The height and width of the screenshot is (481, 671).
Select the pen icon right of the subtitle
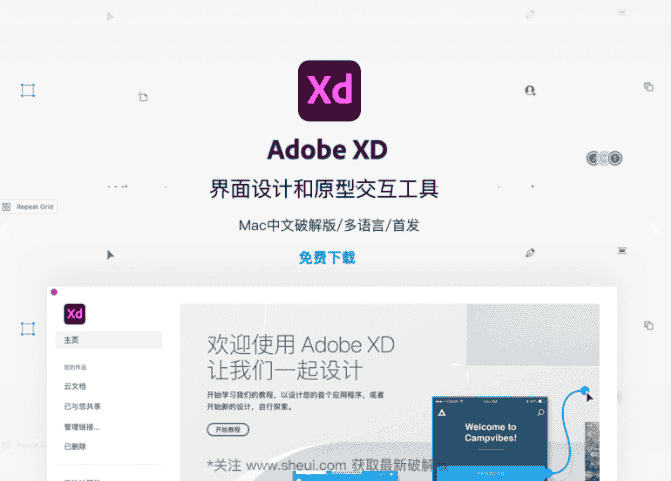pos(530,253)
